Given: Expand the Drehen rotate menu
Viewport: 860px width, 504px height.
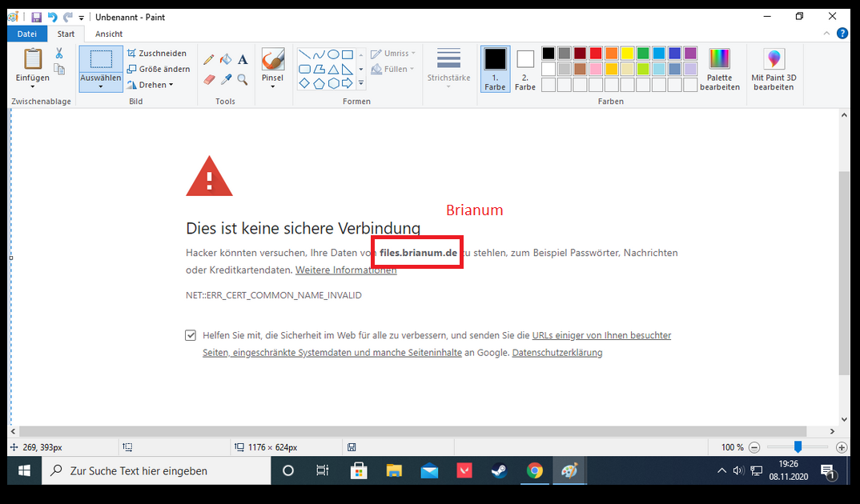Looking at the screenshot, I should click(171, 85).
